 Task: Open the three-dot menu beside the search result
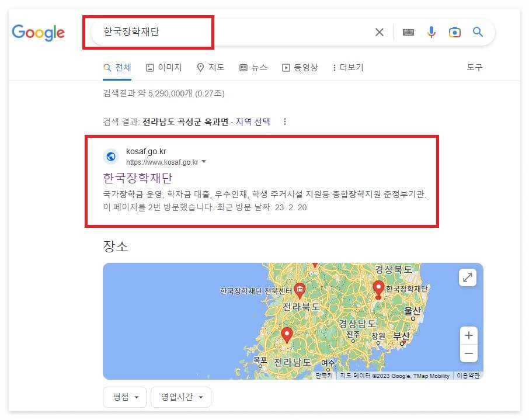(284, 121)
